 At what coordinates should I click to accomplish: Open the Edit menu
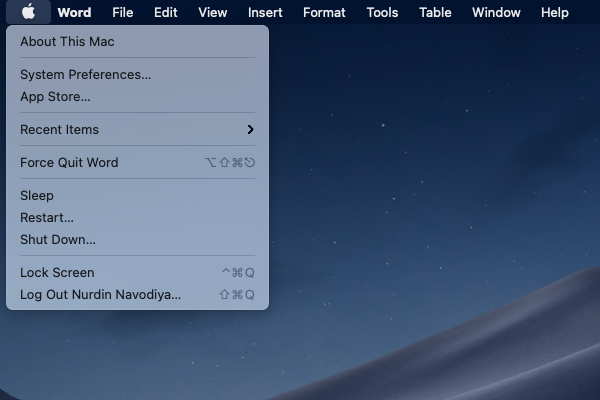click(x=165, y=12)
